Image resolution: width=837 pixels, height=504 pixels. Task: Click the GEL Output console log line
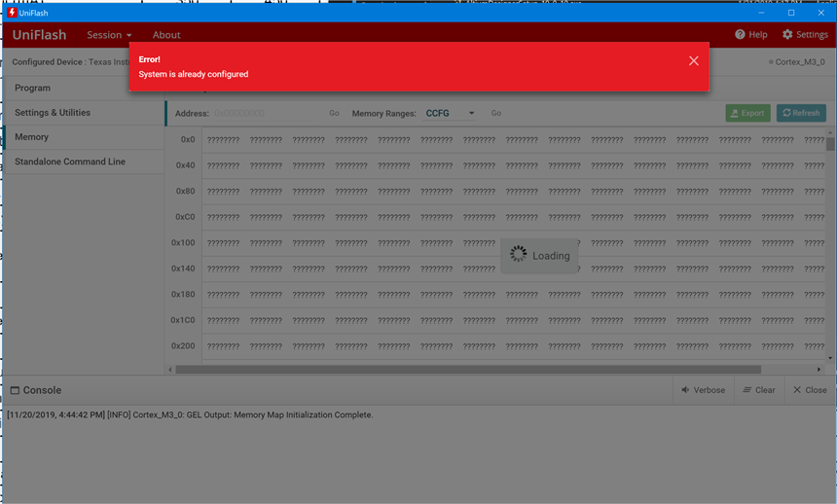[x=190, y=414]
